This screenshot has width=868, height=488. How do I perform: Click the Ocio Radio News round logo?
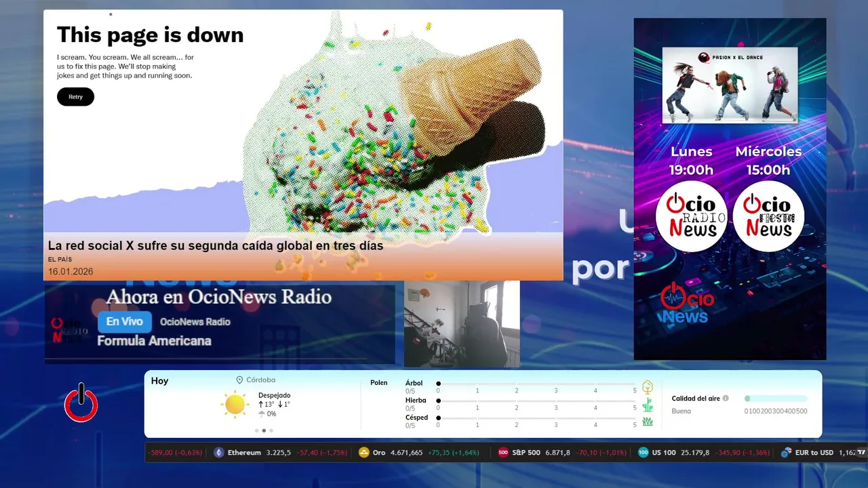click(x=691, y=217)
